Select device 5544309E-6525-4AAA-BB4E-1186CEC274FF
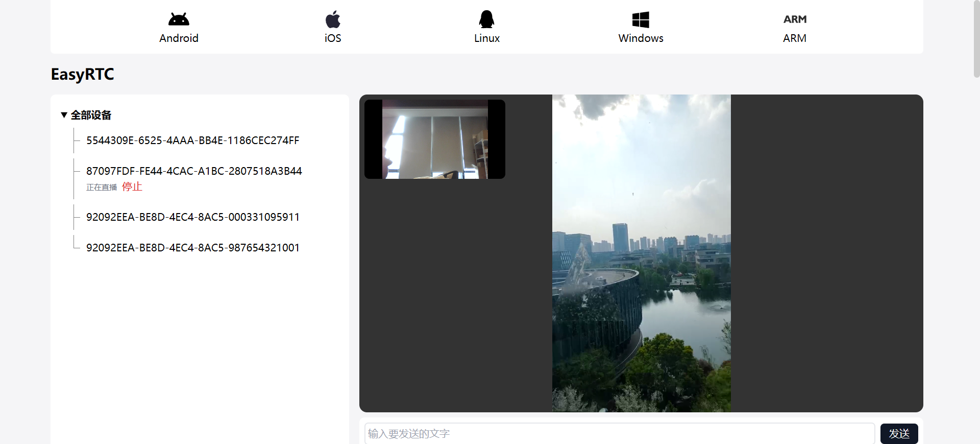This screenshot has width=980, height=444. point(192,141)
